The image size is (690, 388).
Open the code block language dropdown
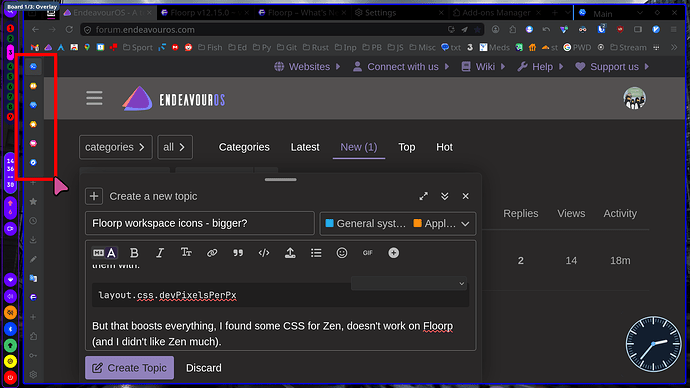(x=409, y=283)
